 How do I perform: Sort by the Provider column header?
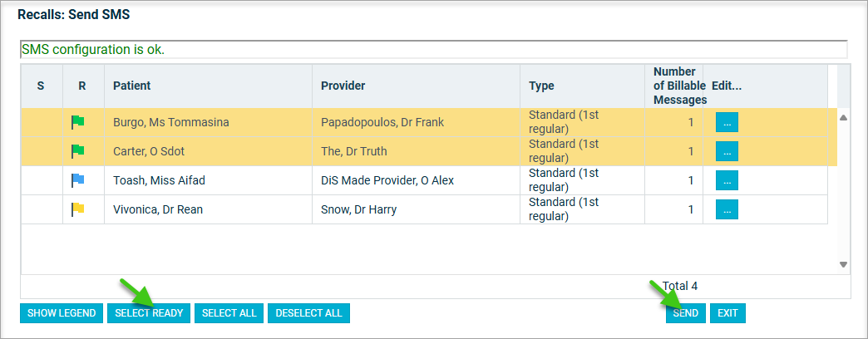tap(343, 86)
